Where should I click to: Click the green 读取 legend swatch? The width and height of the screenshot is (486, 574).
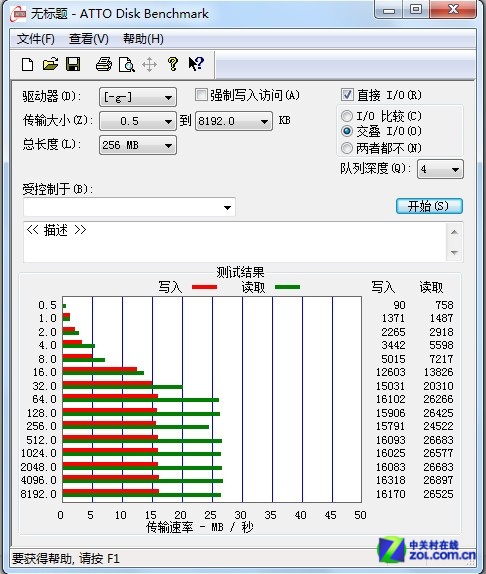click(287, 287)
